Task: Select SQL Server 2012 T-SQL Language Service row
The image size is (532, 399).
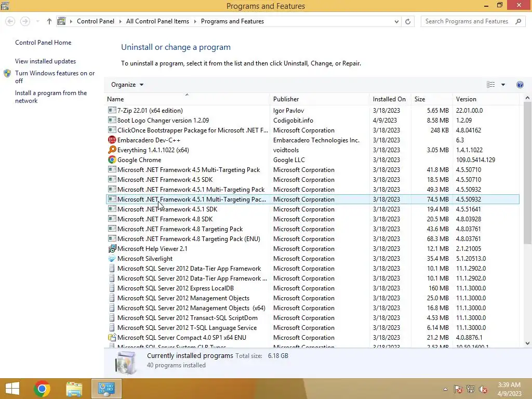Action: tap(312, 328)
